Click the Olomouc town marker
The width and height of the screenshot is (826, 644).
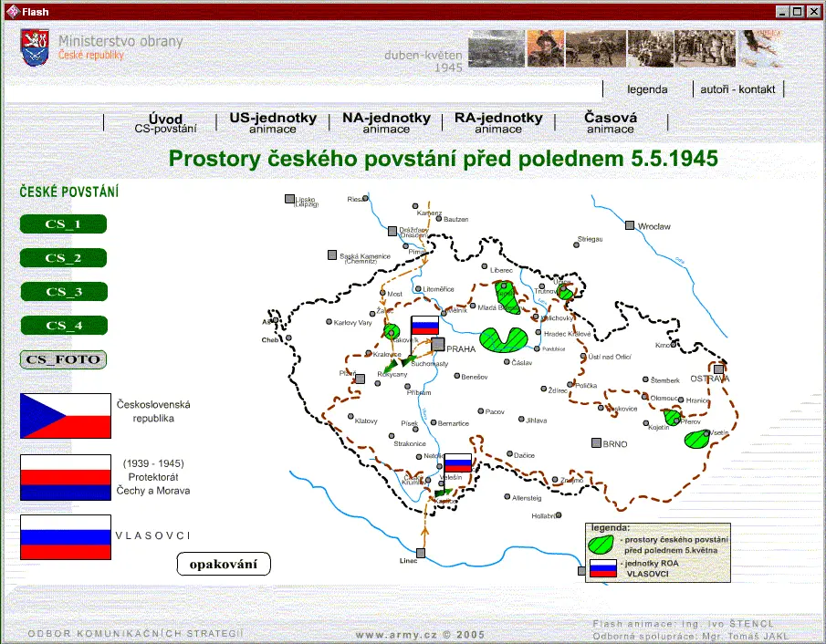(x=644, y=397)
